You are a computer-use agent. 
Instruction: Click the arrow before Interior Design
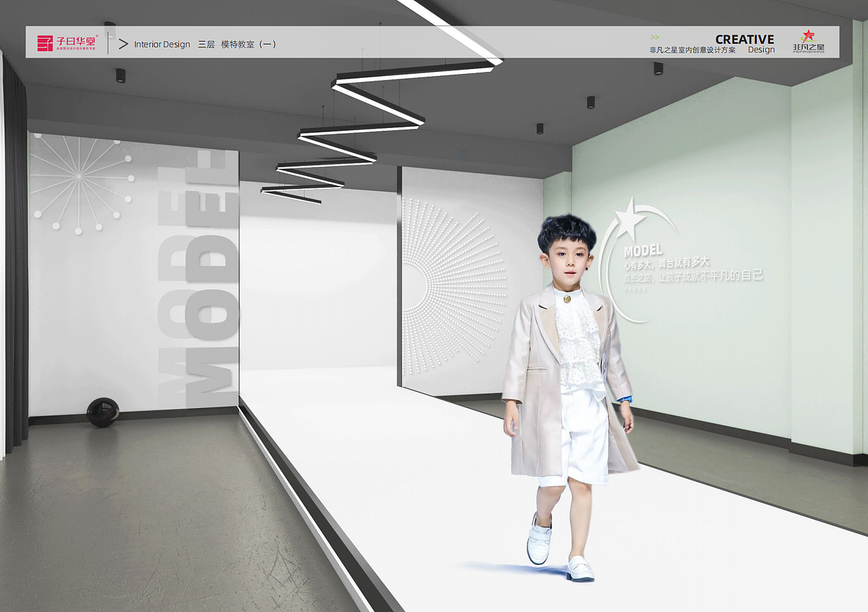click(123, 44)
